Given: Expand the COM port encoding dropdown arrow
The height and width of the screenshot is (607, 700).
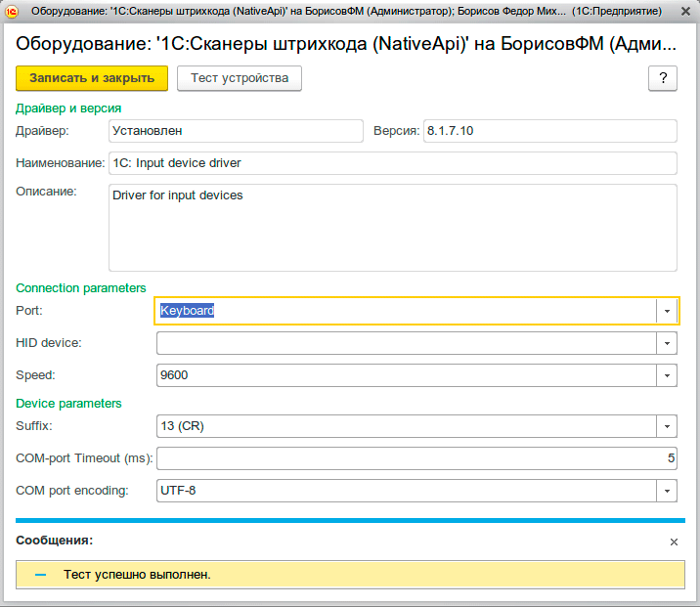Looking at the screenshot, I should 667,491.
